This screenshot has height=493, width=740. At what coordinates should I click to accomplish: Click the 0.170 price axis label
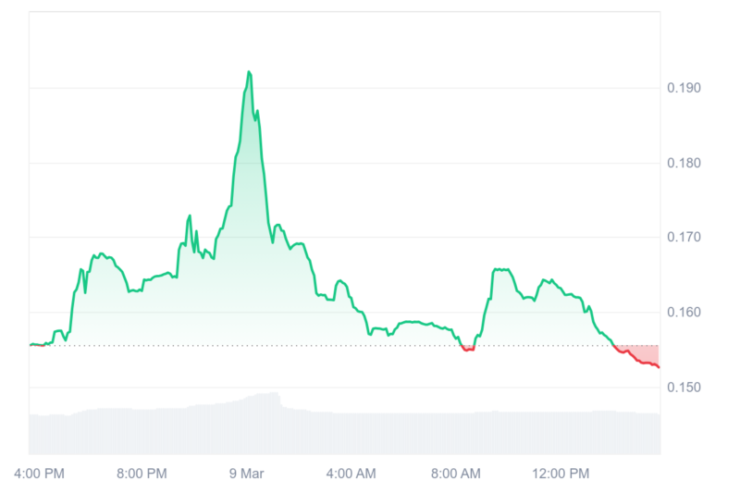tap(683, 237)
